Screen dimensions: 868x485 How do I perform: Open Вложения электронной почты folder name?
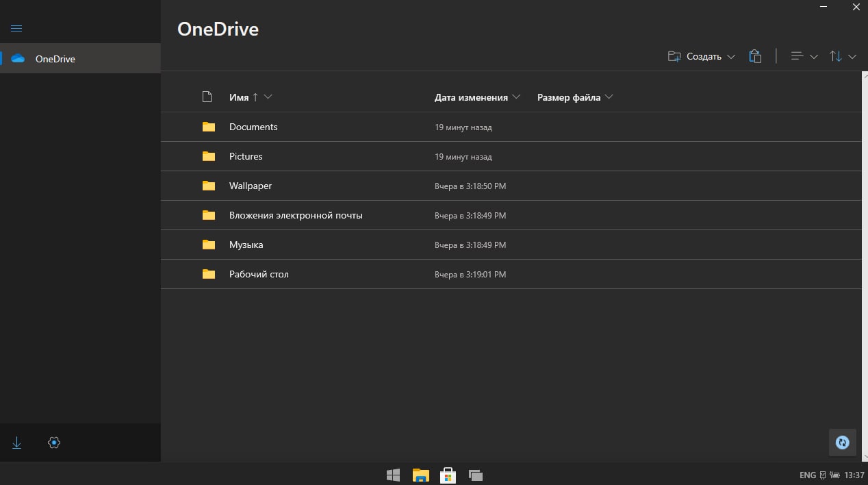[x=296, y=215]
